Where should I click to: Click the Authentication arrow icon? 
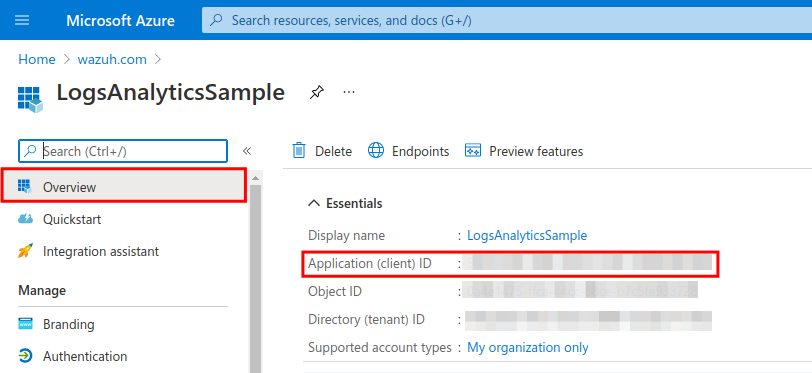[x=25, y=356]
